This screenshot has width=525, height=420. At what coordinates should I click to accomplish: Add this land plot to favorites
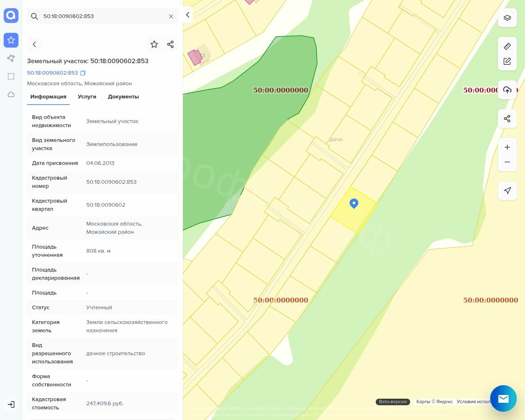click(154, 44)
